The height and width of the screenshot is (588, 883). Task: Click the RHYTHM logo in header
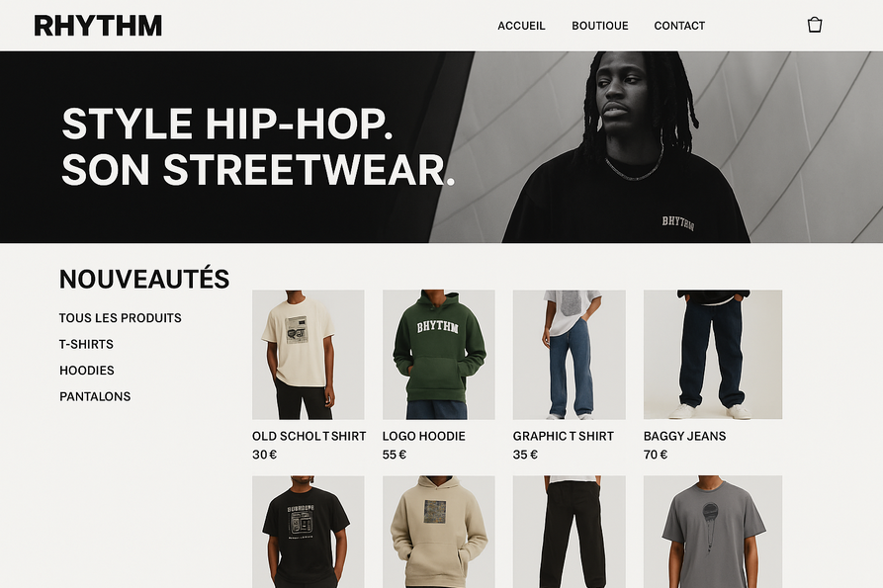tap(98, 26)
